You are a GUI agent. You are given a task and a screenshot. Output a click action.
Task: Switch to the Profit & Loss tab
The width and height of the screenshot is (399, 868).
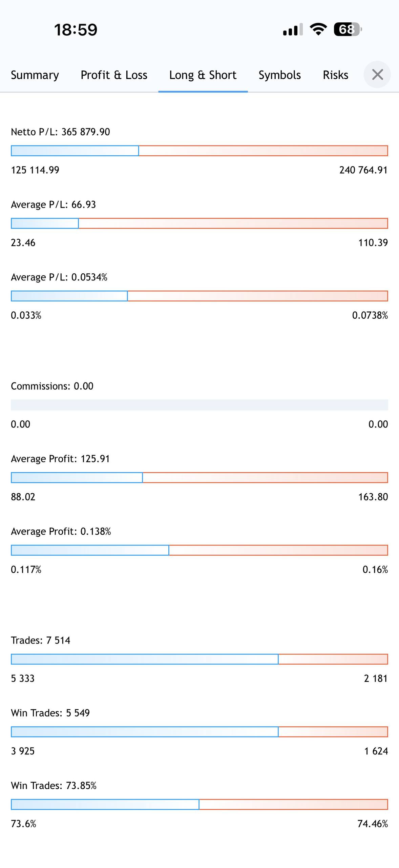click(x=114, y=75)
